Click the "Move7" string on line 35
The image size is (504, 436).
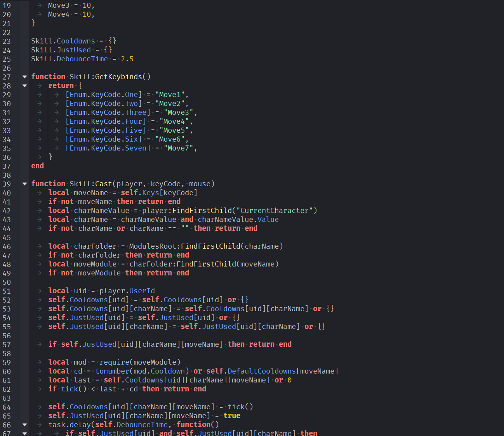tap(178, 148)
